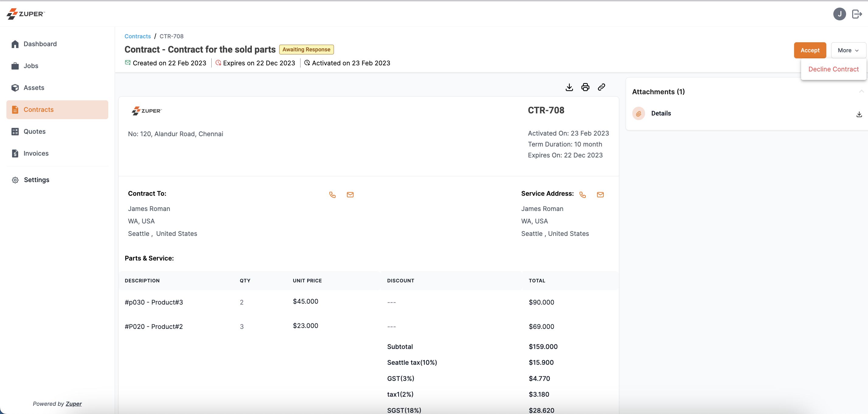Log out using the top-right icon
The height and width of the screenshot is (414, 868).
857,14
